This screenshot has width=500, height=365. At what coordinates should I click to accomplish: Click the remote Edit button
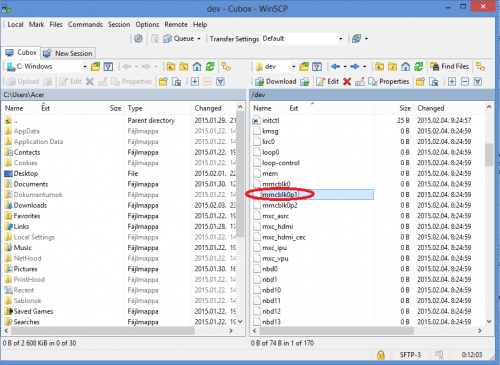pyautogui.click(x=327, y=82)
